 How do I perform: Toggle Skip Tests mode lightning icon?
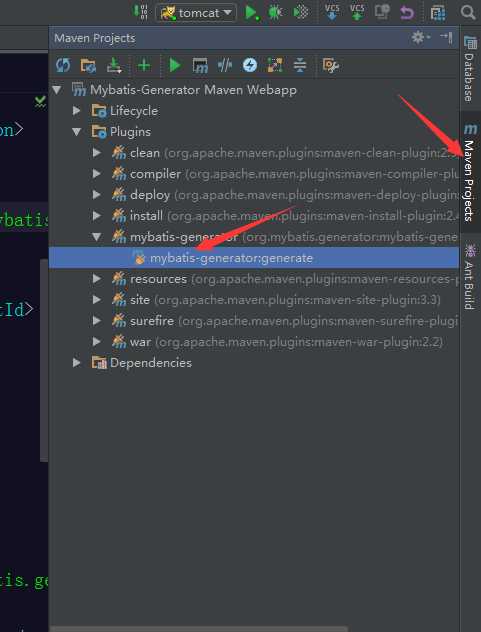point(250,65)
